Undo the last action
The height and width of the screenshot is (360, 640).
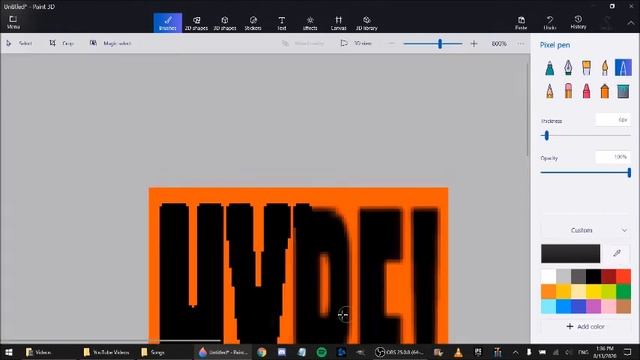(550, 23)
